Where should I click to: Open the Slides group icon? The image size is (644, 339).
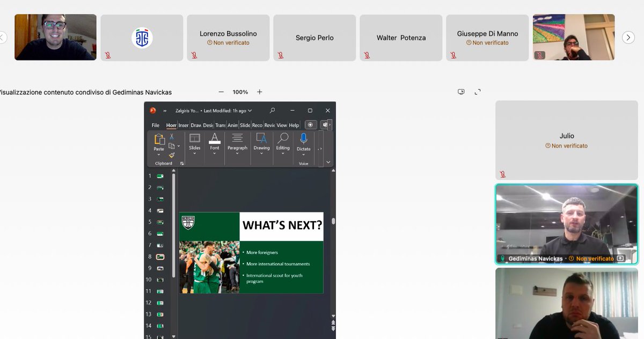(195, 138)
